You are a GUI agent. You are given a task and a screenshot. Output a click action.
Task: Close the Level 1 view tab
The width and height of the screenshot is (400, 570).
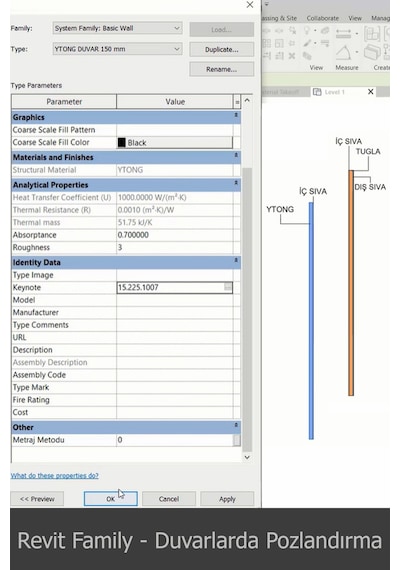point(370,92)
